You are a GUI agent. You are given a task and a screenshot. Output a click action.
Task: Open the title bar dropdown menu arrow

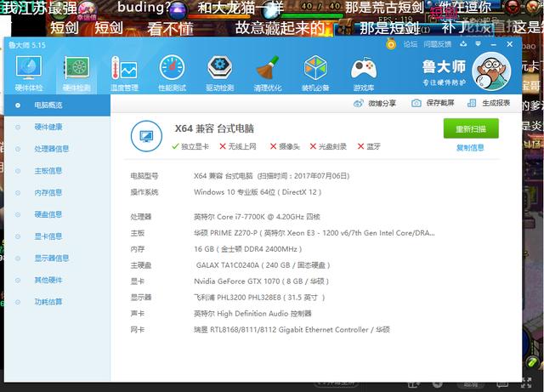(478, 44)
